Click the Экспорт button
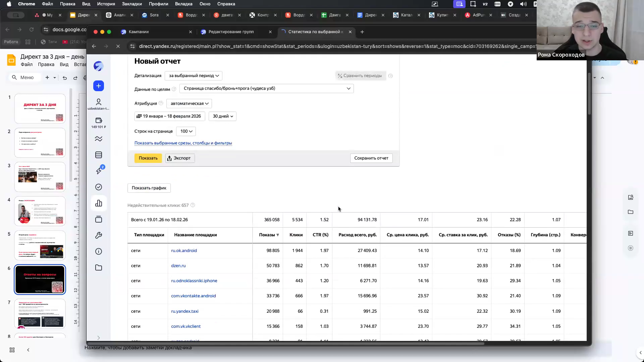Viewport: 644px width, 362px height. (x=180, y=158)
